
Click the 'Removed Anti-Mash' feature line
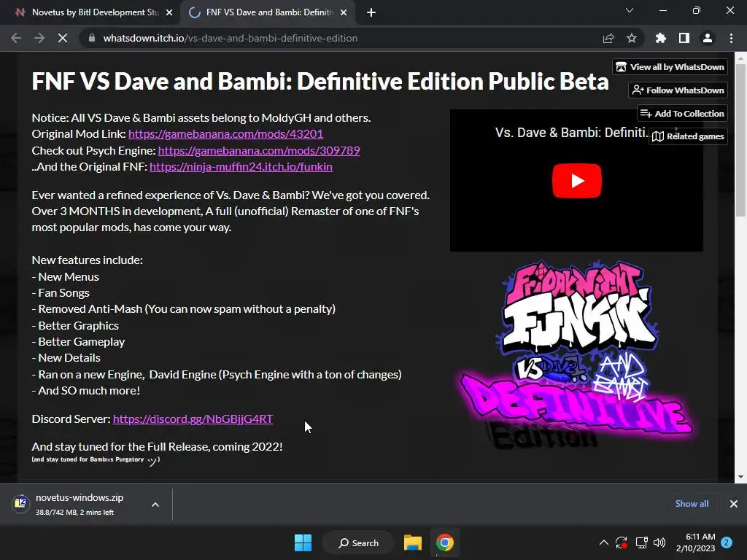coord(183,309)
